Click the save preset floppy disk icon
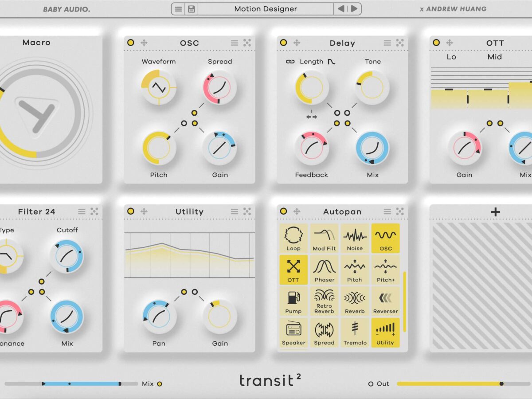Screen dimensions: 532x399 click(x=192, y=9)
